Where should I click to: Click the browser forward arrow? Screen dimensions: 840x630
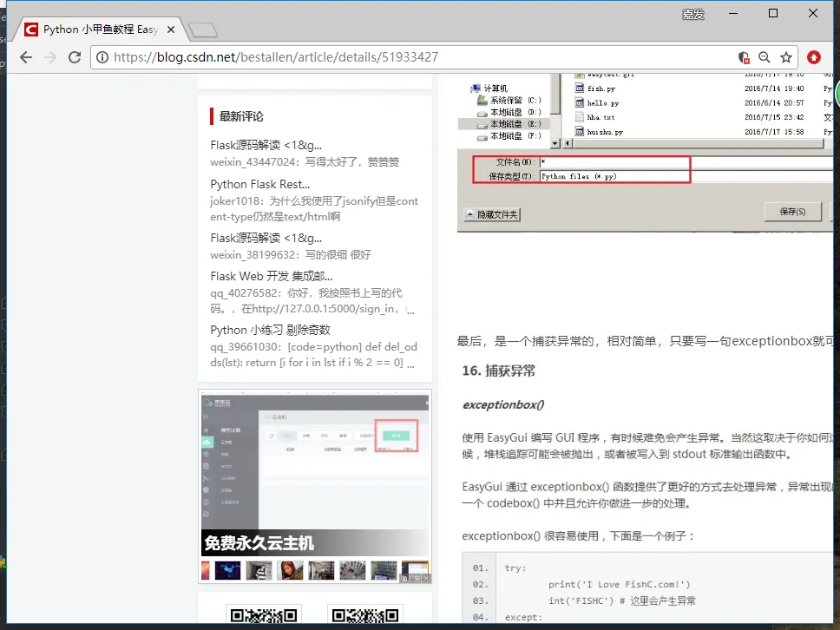50,57
